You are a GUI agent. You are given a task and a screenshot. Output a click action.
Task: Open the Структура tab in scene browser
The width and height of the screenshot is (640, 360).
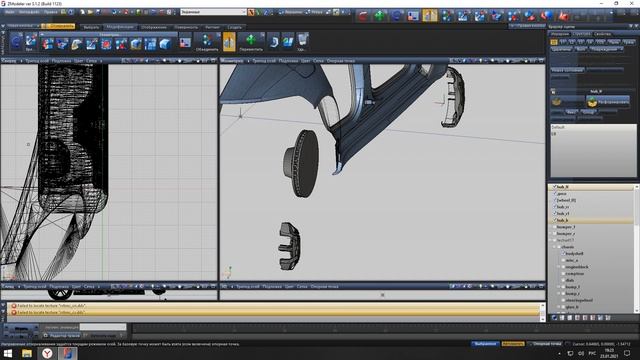pos(581,34)
